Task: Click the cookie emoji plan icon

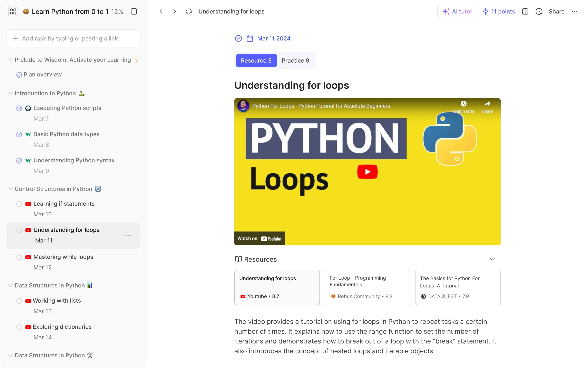Action: (x=26, y=11)
